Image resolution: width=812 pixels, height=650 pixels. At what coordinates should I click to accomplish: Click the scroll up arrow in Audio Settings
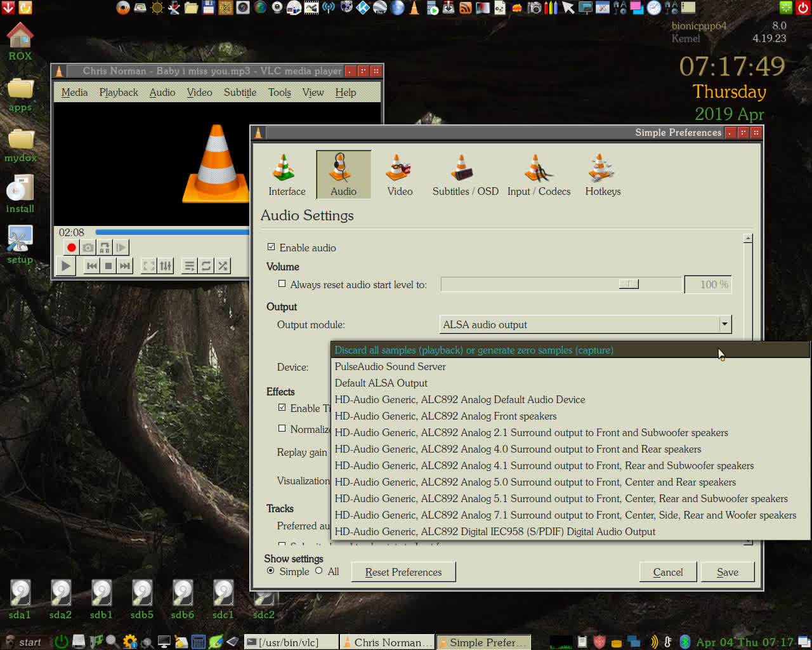748,238
